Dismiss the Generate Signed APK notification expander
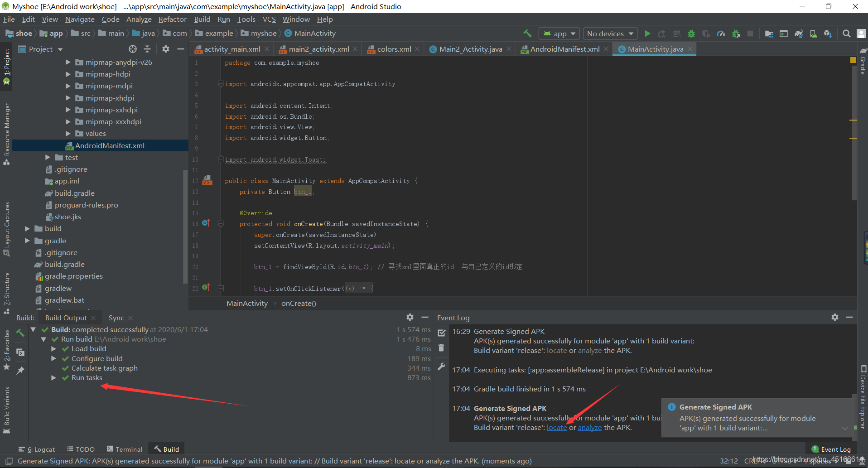Viewport: 868px width, 468px height. [844, 428]
